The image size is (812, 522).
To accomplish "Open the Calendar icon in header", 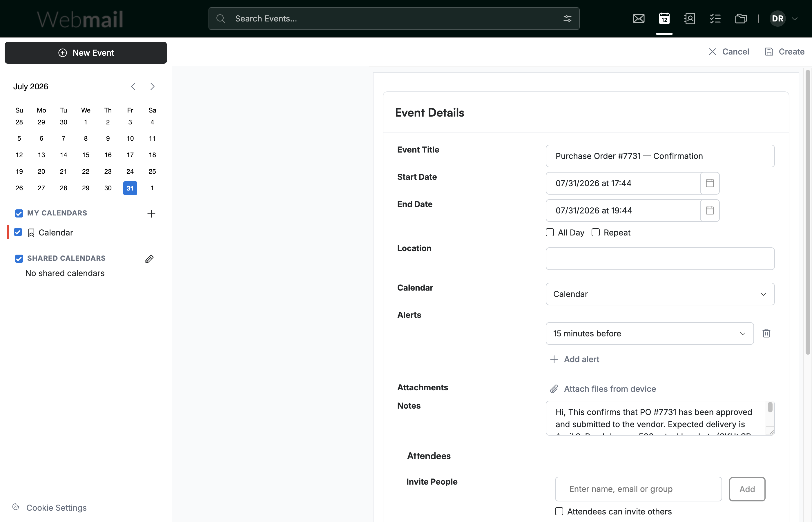I will click(664, 19).
